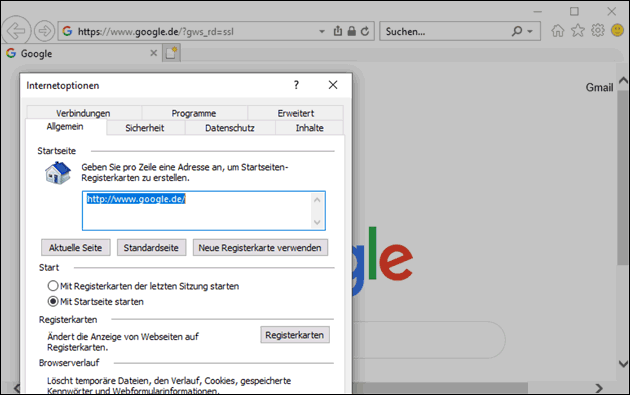The image size is (630, 395).
Task: Refresh the page with reload icon
Action: click(x=365, y=31)
